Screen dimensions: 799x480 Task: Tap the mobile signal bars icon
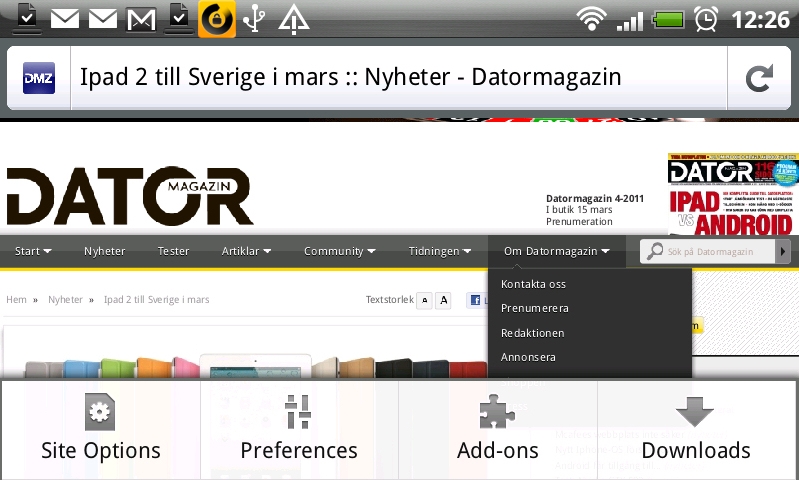pyautogui.click(x=630, y=21)
